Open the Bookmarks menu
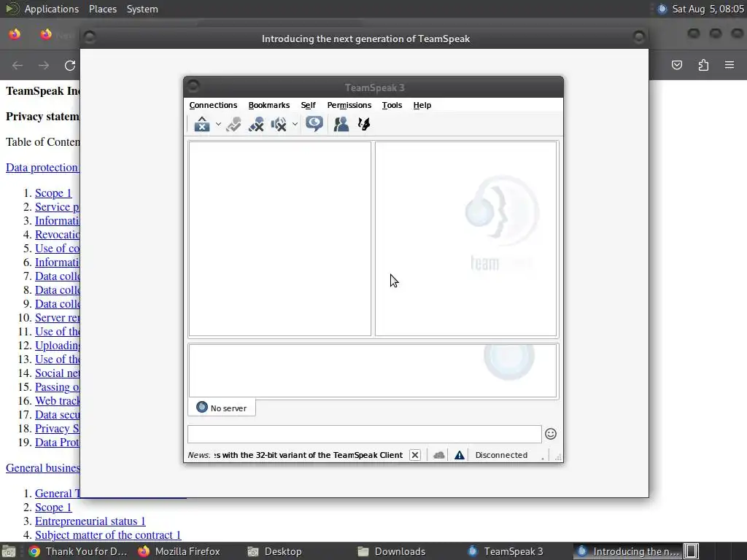Viewport: 747px width, 560px height. (x=268, y=105)
